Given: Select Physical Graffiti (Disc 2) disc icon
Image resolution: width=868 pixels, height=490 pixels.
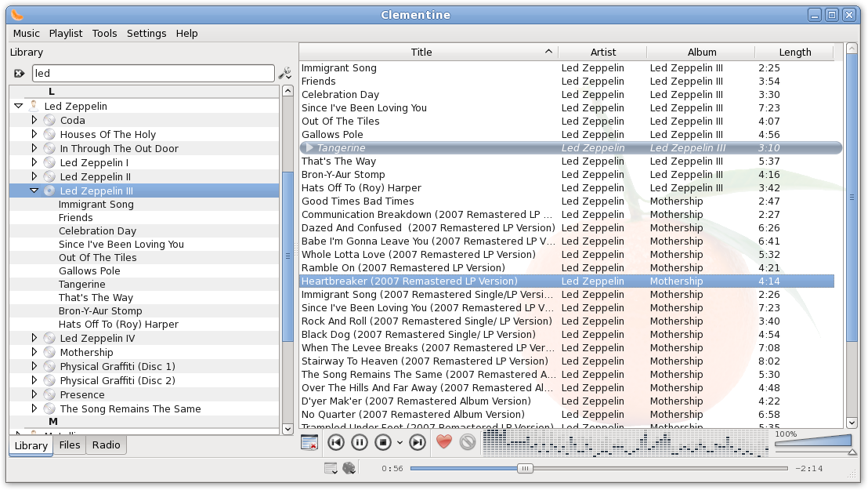Looking at the screenshot, I should pyautogui.click(x=49, y=380).
